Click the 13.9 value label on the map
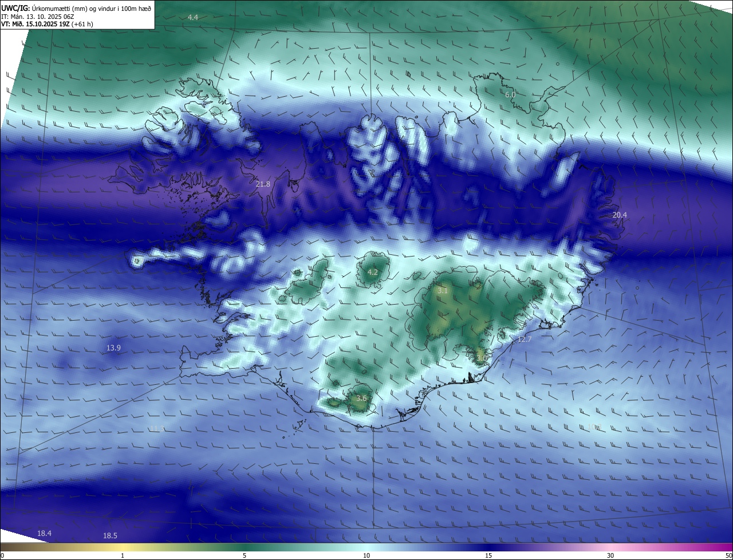The image size is (733, 560). (114, 348)
